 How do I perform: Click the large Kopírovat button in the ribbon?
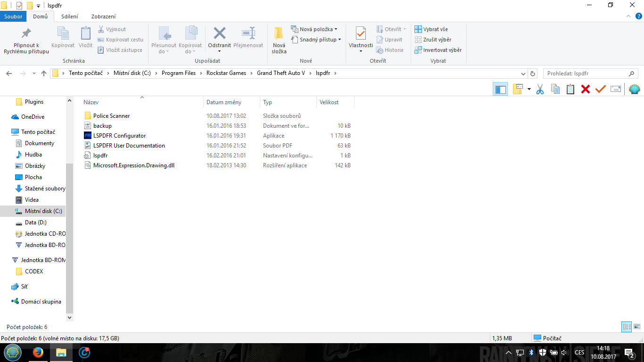point(63,38)
